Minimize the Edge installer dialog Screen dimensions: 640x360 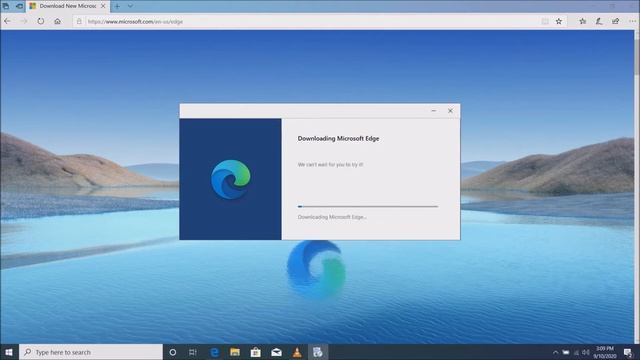click(x=433, y=111)
